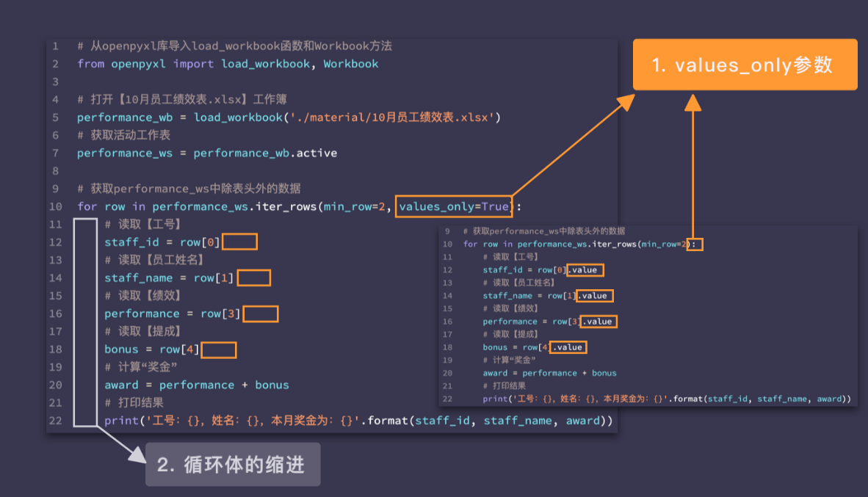This screenshot has height=497, width=868.
Task: Select '# 打印结果' comment in the large code block
Action: click(134, 403)
